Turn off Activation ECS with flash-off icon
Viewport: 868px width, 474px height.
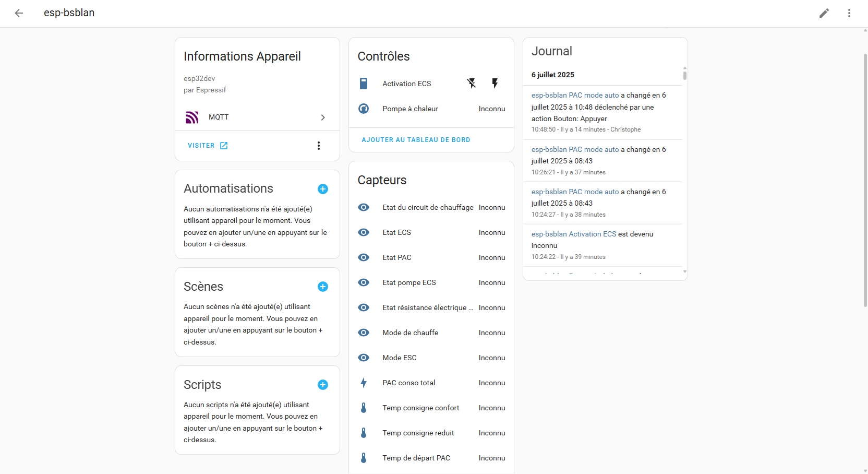coord(472,84)
